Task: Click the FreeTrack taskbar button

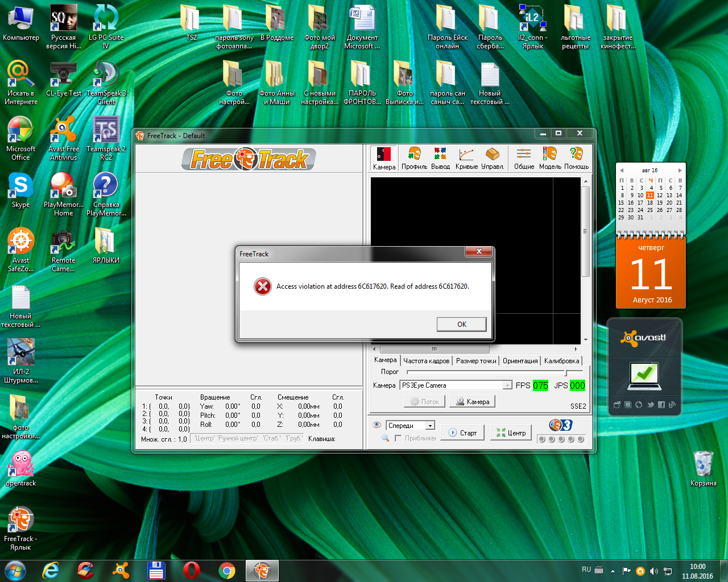Action: 262,570
